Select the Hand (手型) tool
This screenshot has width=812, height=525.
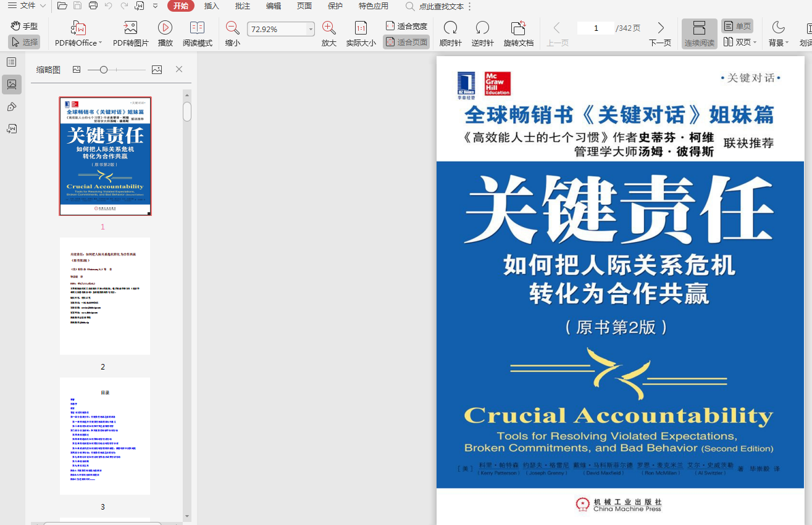tap(25, 26)
